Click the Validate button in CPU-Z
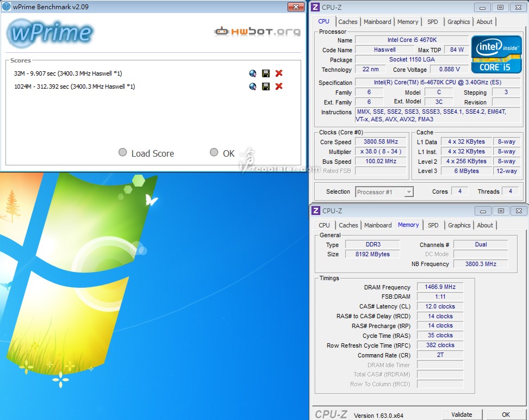The image size is (529, 420). click(x=462, y=415)
